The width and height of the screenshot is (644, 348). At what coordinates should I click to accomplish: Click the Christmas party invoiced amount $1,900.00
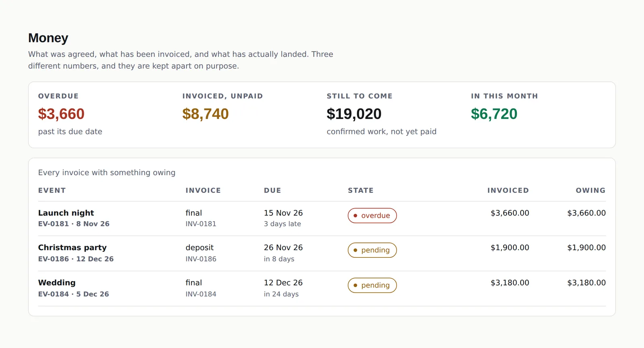pos(510,248)
